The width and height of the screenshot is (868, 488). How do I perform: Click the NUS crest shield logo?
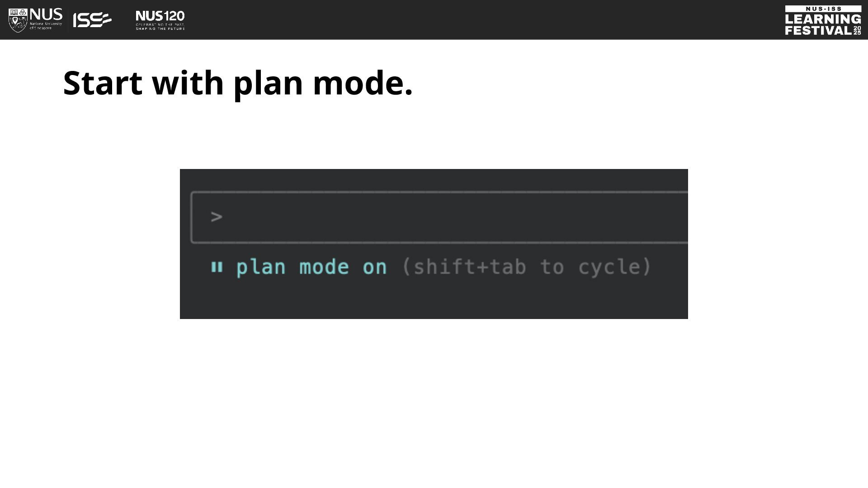click(x=18, y=20)
